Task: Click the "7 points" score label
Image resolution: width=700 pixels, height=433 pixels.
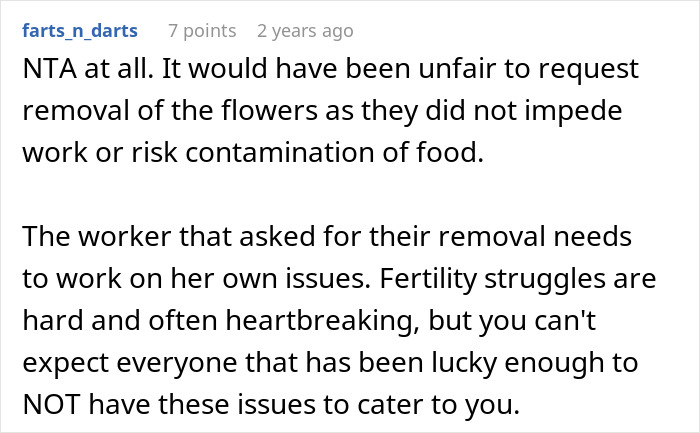Action: (202, 31)
